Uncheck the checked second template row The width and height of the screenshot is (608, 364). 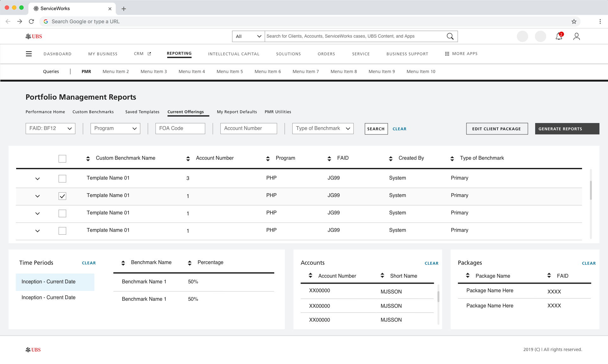62,196
